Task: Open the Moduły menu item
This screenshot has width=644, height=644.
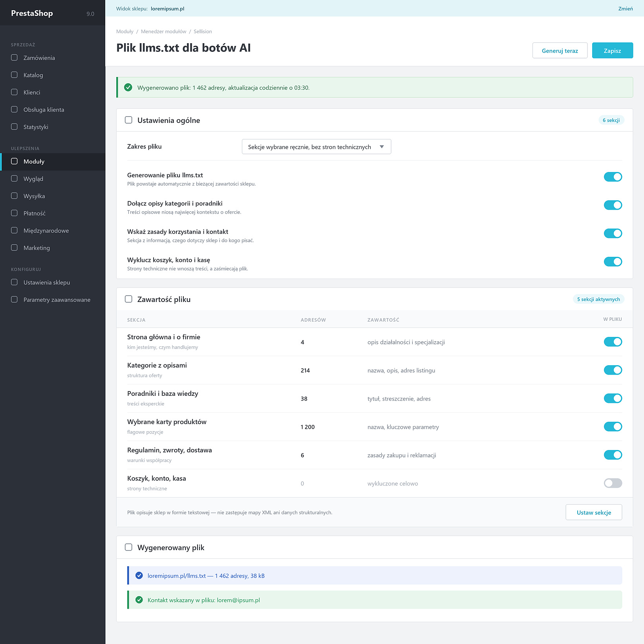Action: (x=53, y=161)
